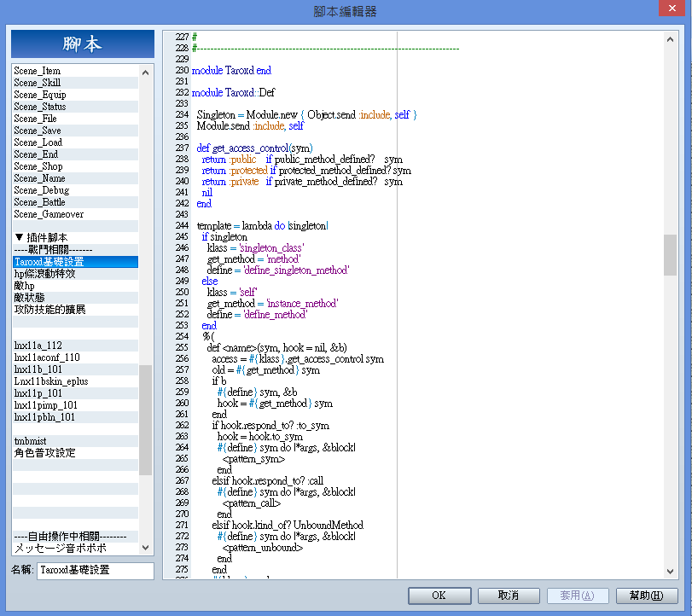Select 攻防技能的擴展 script

[x=75, y=310]
